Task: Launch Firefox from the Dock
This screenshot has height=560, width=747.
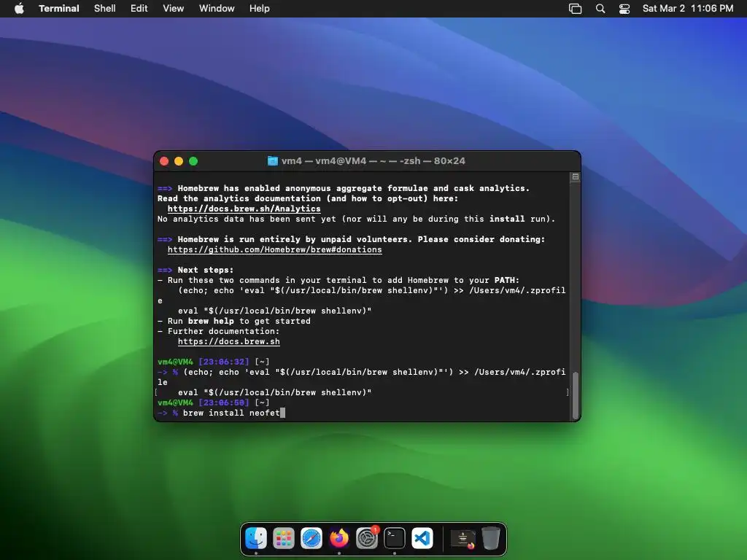Action: pyautogui.click(x=338, y=539)
